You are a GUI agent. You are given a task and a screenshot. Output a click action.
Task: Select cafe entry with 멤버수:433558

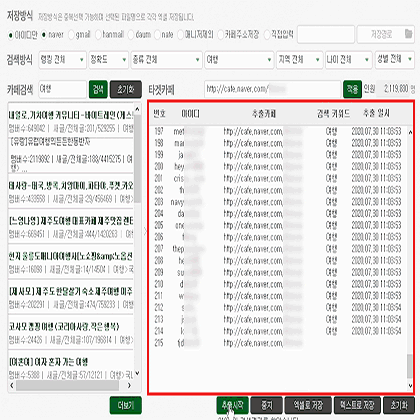tap(71, 192)
